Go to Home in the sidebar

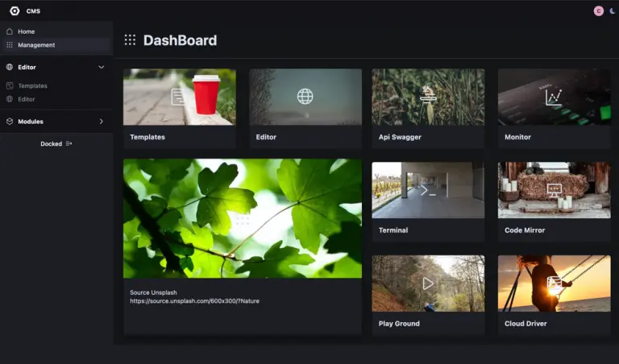(x=27, y=31)
